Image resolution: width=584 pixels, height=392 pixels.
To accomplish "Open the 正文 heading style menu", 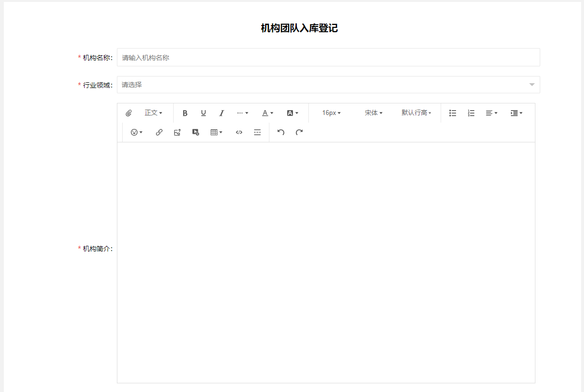I will [x=153, y=113].
